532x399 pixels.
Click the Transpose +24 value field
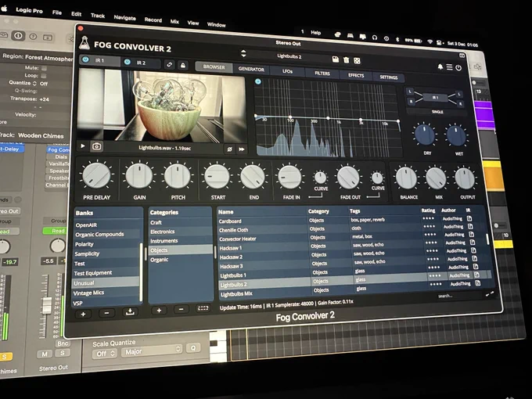(x=44, y=99)
